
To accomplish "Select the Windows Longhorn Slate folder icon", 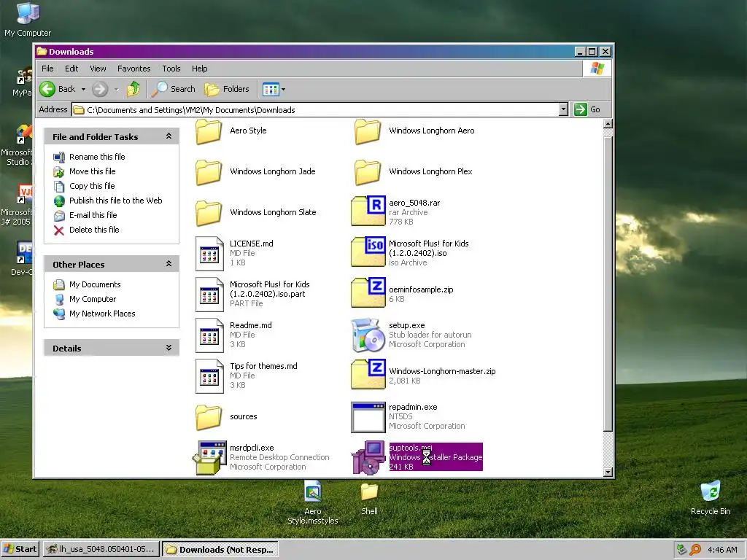I will 209,212.
